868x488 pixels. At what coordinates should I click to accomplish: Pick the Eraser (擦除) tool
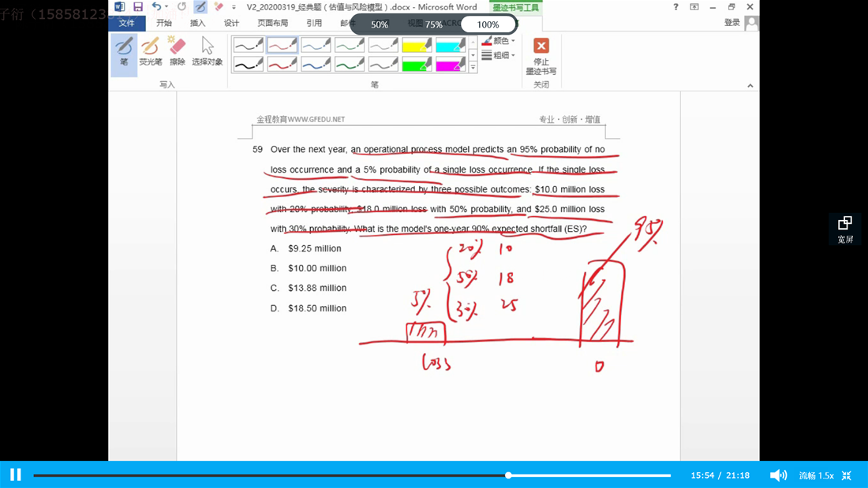178,50
